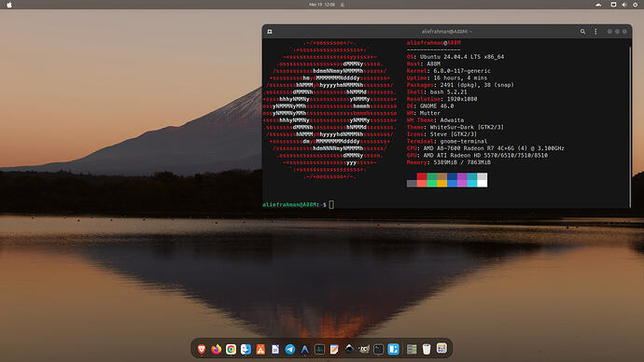Viewport: 644px width, 362px height.
Task: Open the cloud indicator in top bar
Action: click(598, 5)
